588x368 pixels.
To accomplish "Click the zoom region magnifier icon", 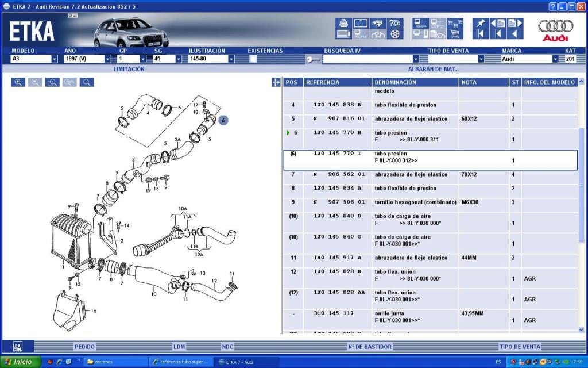I will click(52, 82).
